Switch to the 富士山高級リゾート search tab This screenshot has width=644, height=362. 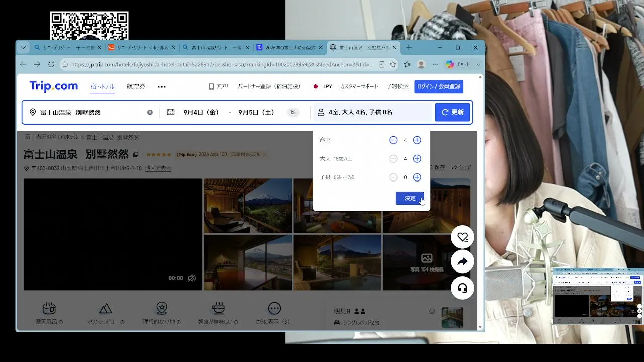click(x=215, y=48)
